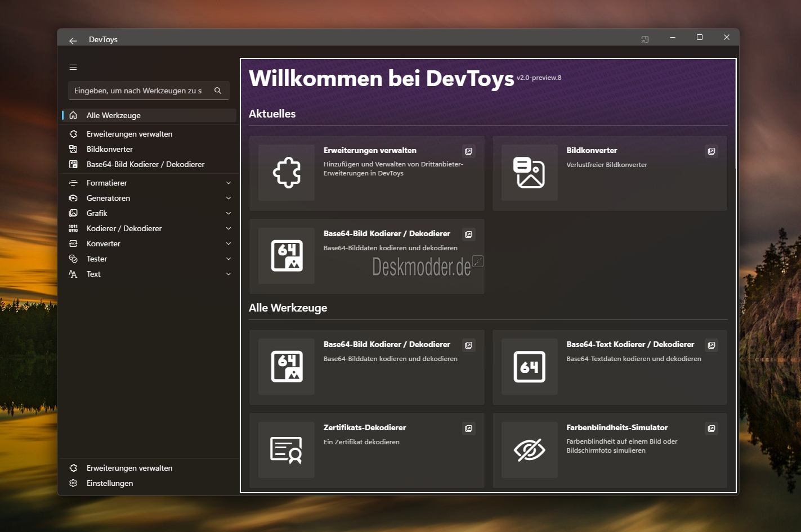
Task: Open Farbenblindheits-Simulator in new window
Action: [x=711, y=429]
